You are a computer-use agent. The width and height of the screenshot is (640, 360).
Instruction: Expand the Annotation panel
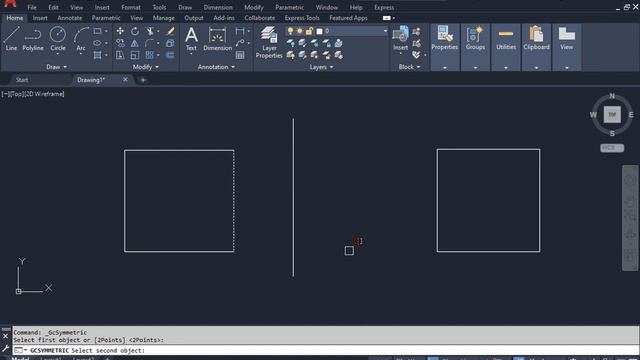click(216, 67)
